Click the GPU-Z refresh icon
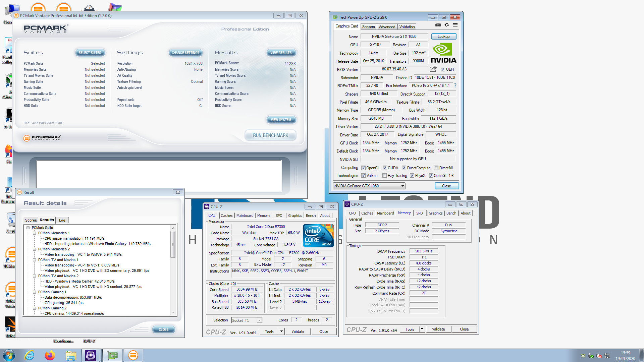The image size is (644, 362). click(446, 25)
